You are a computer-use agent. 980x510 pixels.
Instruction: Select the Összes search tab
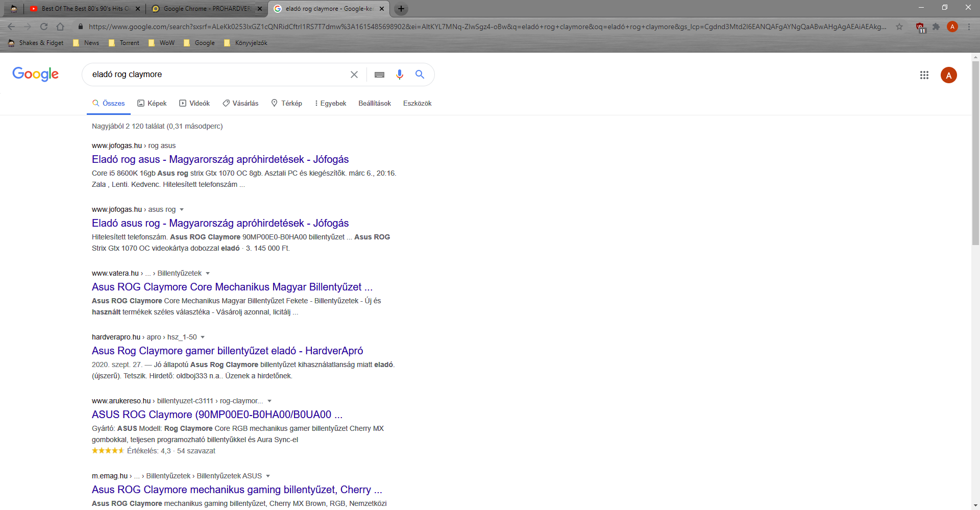tap(108, 103)
